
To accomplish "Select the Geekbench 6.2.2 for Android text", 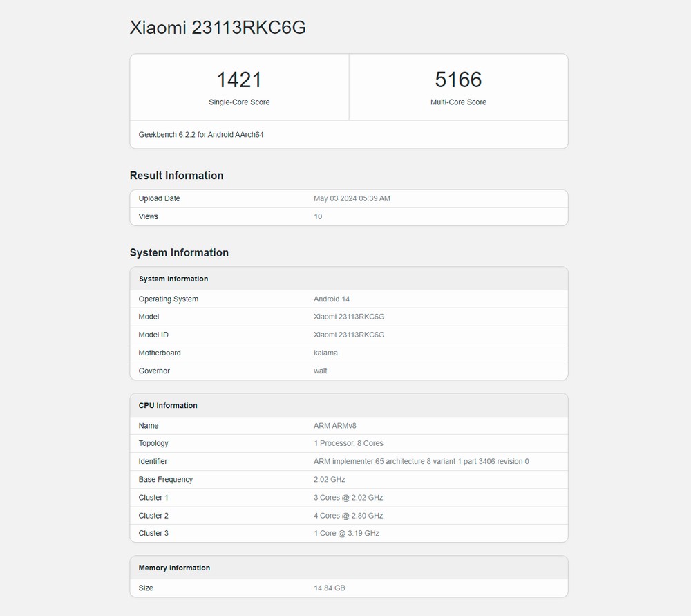I will click(201, 135).
